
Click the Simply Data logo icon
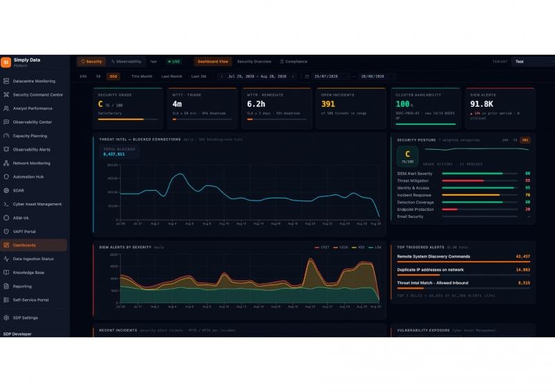pos(6,62)
